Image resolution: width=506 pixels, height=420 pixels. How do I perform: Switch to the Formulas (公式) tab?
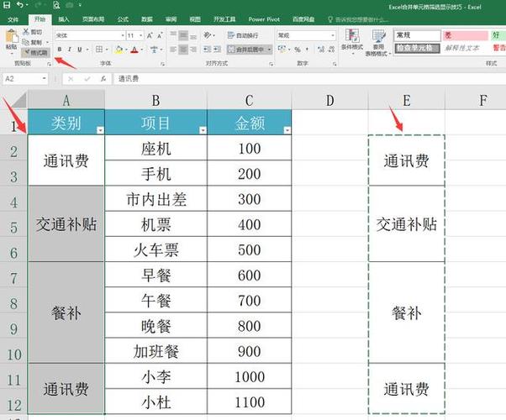click(123, 19)
